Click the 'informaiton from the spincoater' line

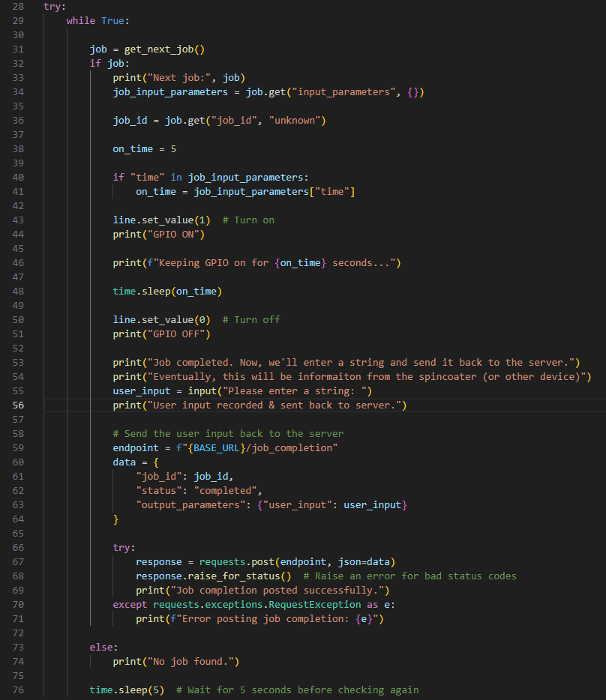(352, 377)
